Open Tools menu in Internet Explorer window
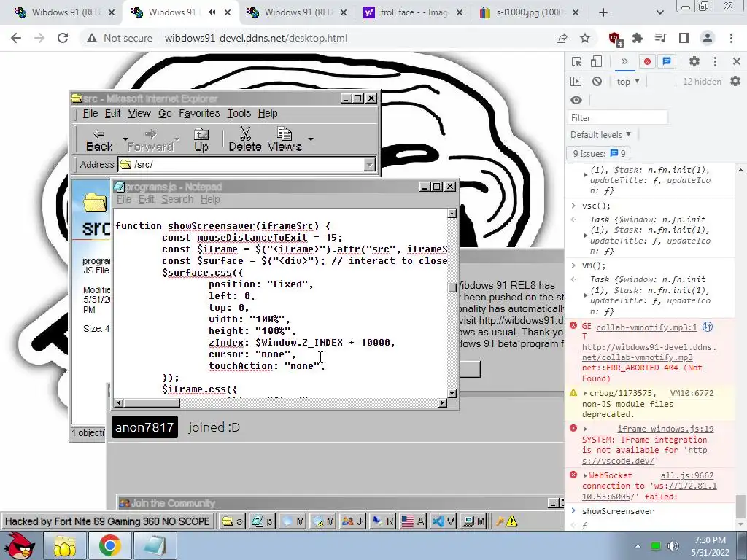This screenshot has width=747, height=560. (x=239, y=113)
